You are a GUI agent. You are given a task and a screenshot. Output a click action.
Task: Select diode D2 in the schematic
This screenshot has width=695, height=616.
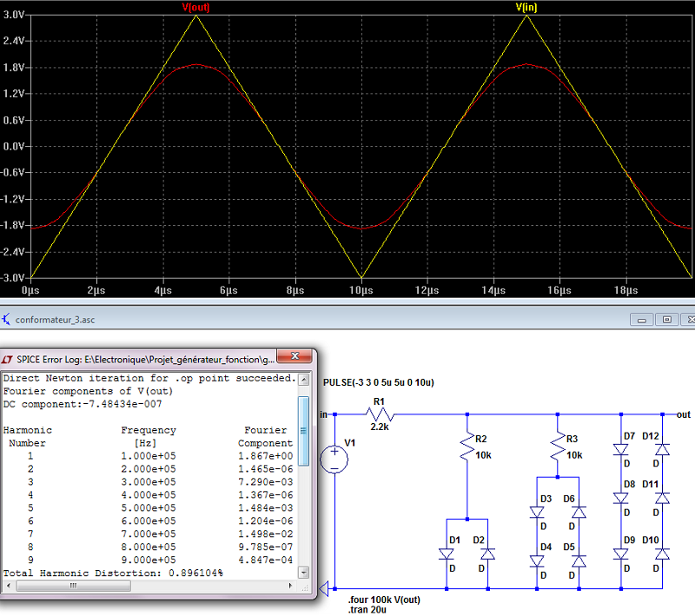click(488, 554)
